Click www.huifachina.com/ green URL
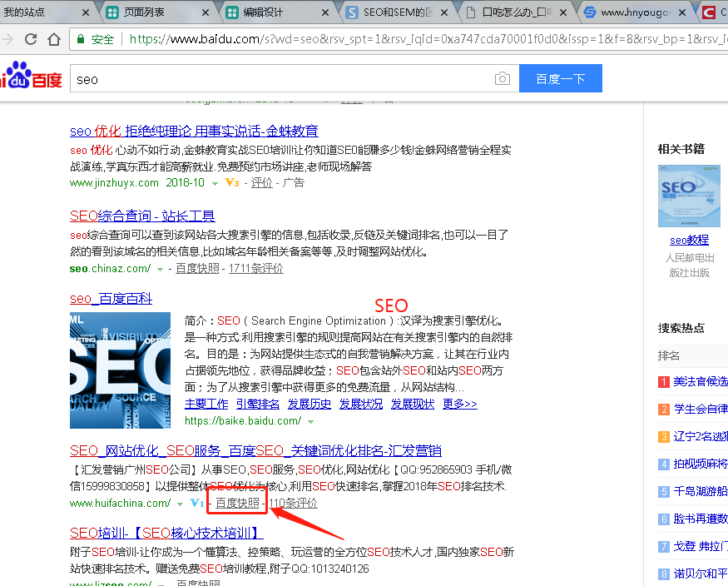This screenshot has width=728, height=586. click(121, 503)
